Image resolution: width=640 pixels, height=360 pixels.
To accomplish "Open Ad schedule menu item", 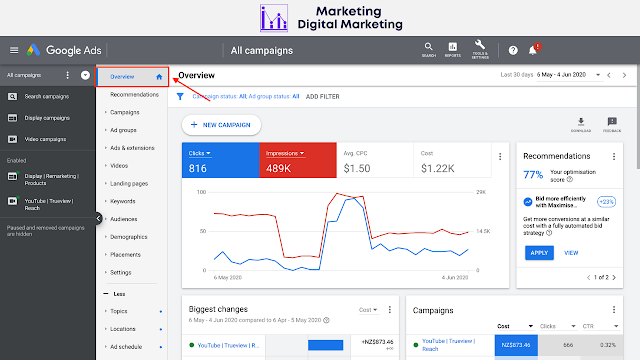I will point(126,347).
